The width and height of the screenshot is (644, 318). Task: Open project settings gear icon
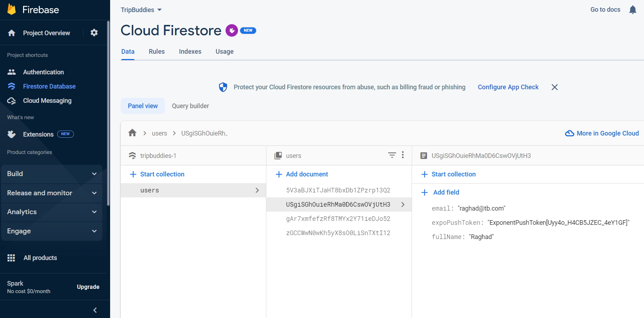pos(94,33)
